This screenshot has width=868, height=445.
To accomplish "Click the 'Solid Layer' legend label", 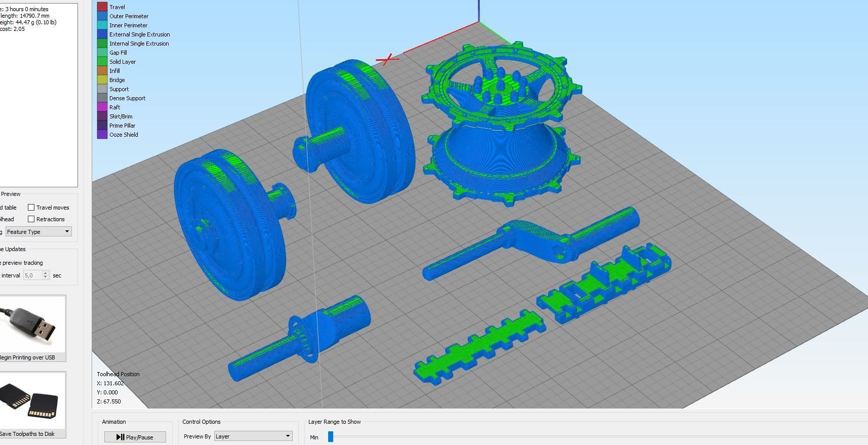I will 123,62.
